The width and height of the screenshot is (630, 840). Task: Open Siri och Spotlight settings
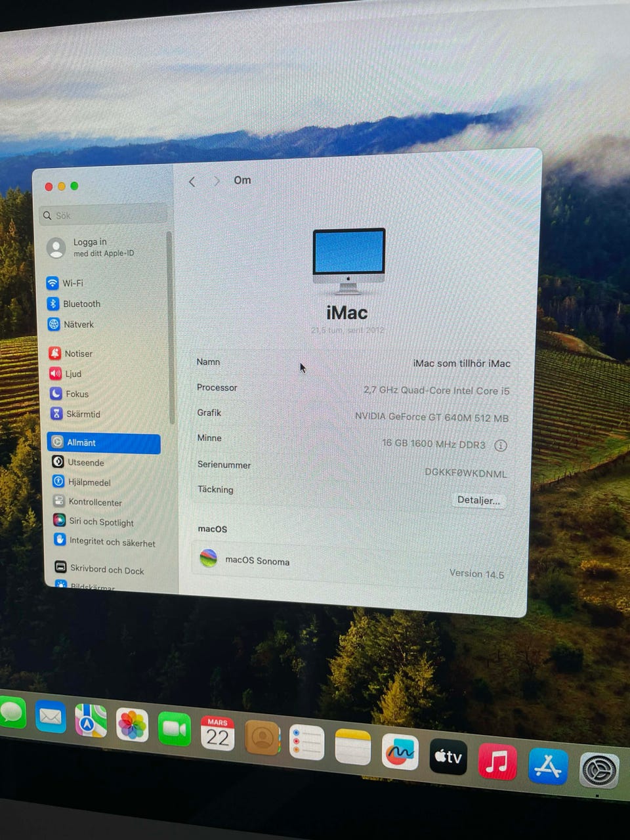[x=93, y=522]
